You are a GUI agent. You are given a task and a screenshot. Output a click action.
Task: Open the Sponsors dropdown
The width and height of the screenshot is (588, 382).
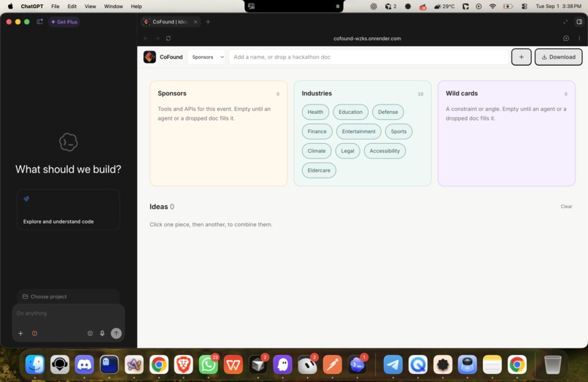coord(206,57)
